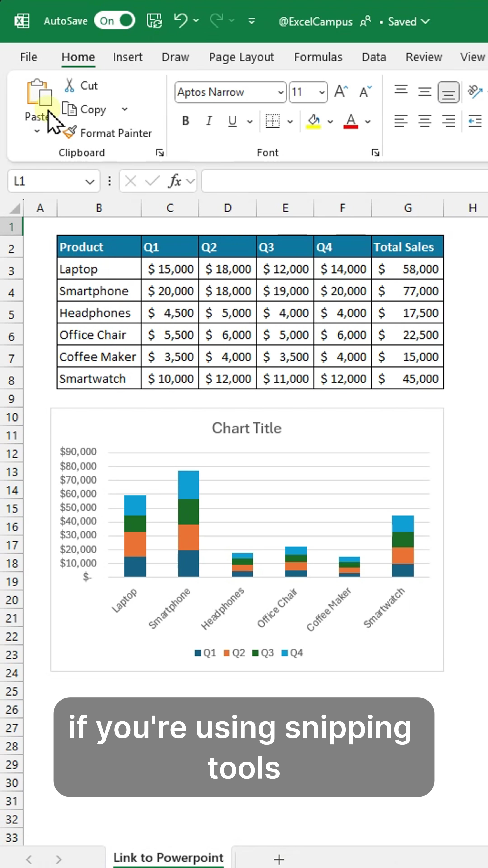
Task: Toggle the AutoSave switch off
Action: point(115,21)
